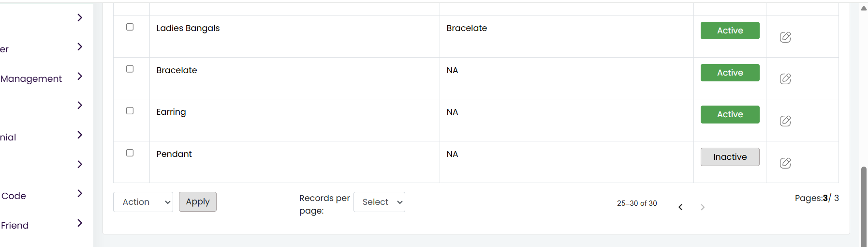Tick the Pendant row checkbox

pyautogui.click(x=130, y=153)
